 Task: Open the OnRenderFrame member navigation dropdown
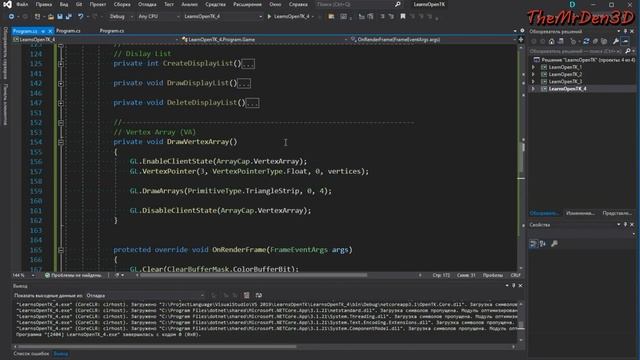point(433,40)
